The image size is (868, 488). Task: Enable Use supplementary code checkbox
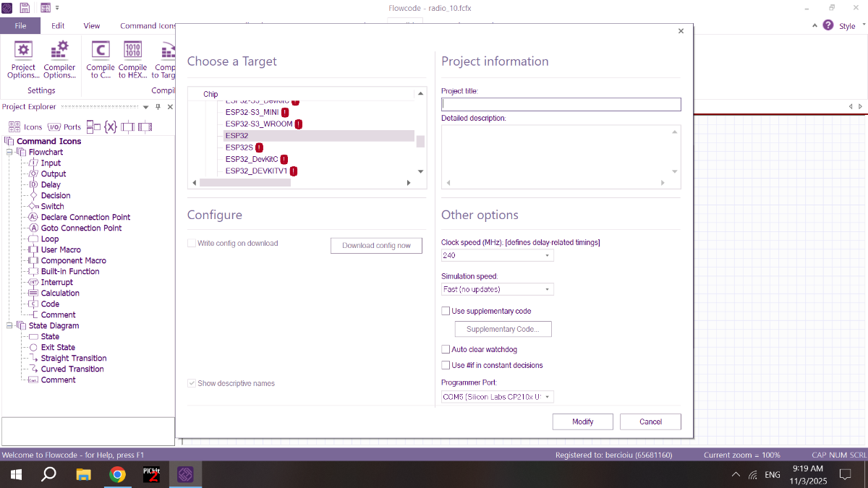tap(446, 311)
